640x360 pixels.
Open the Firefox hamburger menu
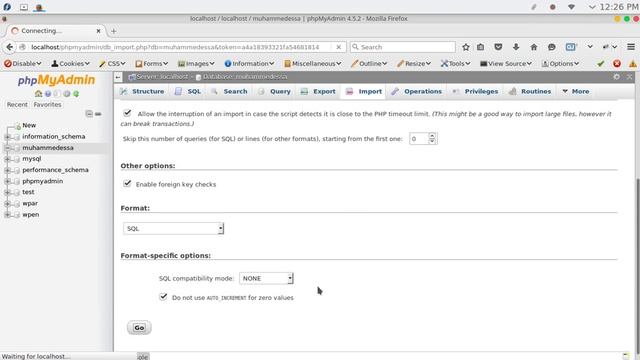[x=631, y=47]
